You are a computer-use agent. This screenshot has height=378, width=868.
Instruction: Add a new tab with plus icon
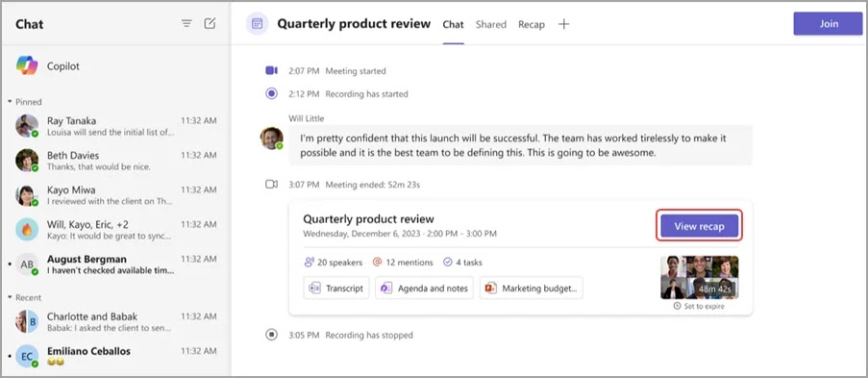[x=563, y=24]
